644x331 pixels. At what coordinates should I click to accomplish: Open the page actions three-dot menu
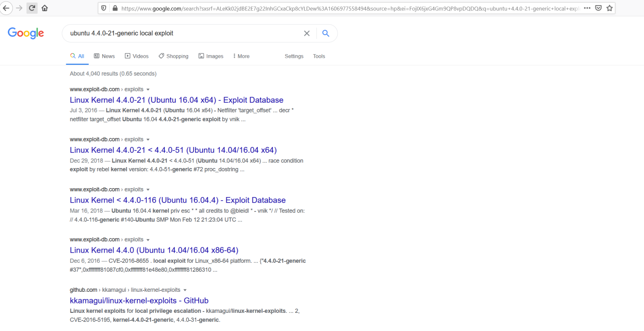click(x=587, y=8)
